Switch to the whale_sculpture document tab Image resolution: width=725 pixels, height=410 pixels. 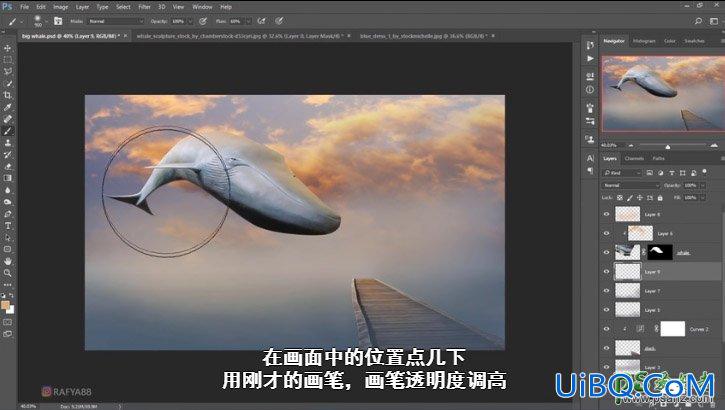(x=239, y=36)
